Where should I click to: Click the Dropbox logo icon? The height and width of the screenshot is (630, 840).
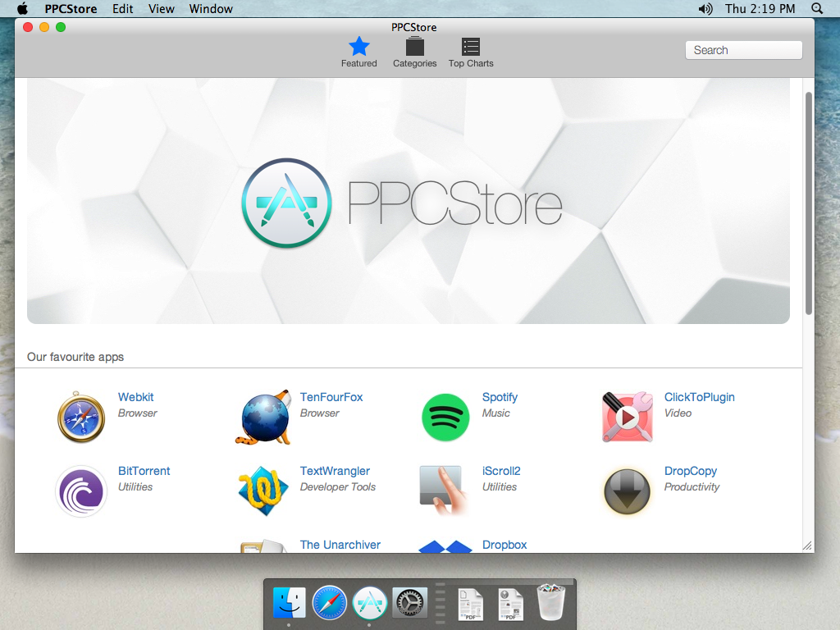445,546
